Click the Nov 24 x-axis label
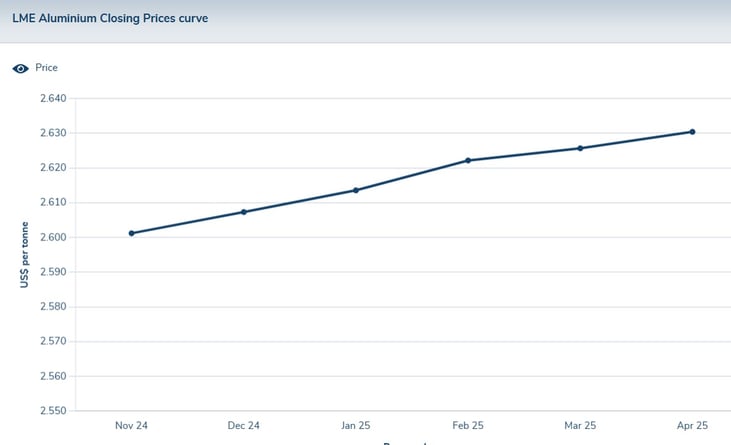This screenshot has width=731, height=445. coord(132,425)
